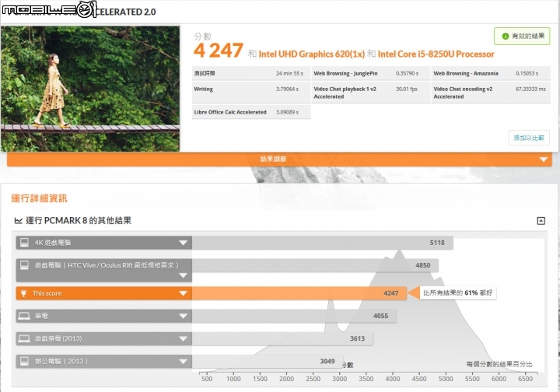Screen dimensions: 560x392
Task: Expand the 4055 laptop row dropdown arrow
Action: tap(183, 316)
